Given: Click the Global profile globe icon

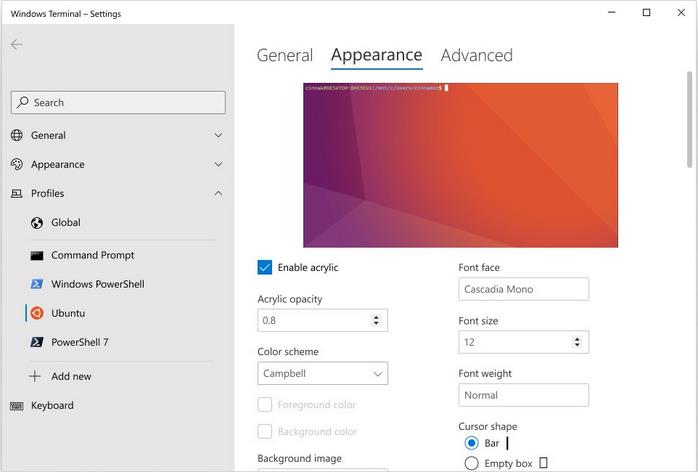Looking at the screenshot, I should coord(37,223).
